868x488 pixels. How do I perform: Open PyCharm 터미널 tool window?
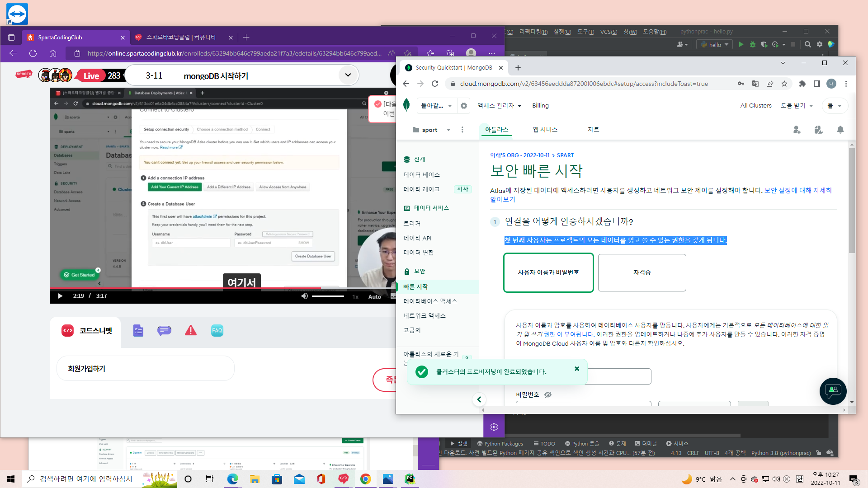tap(646, 444)
